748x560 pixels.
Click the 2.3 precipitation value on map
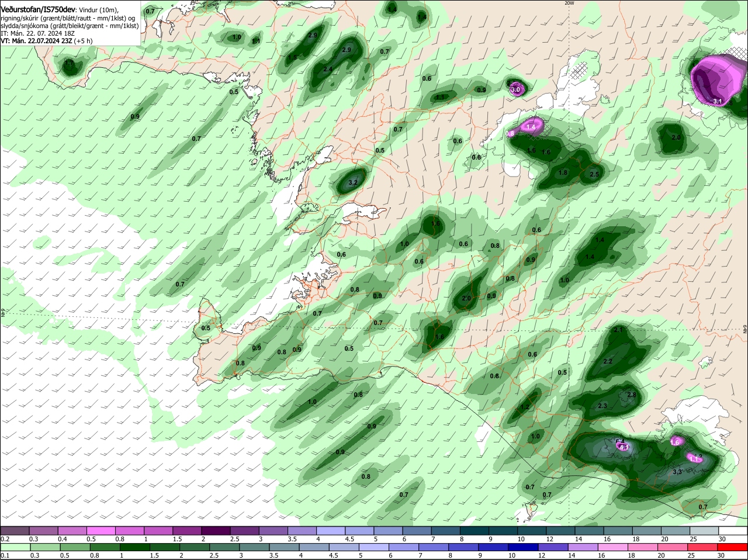(603, 406)
